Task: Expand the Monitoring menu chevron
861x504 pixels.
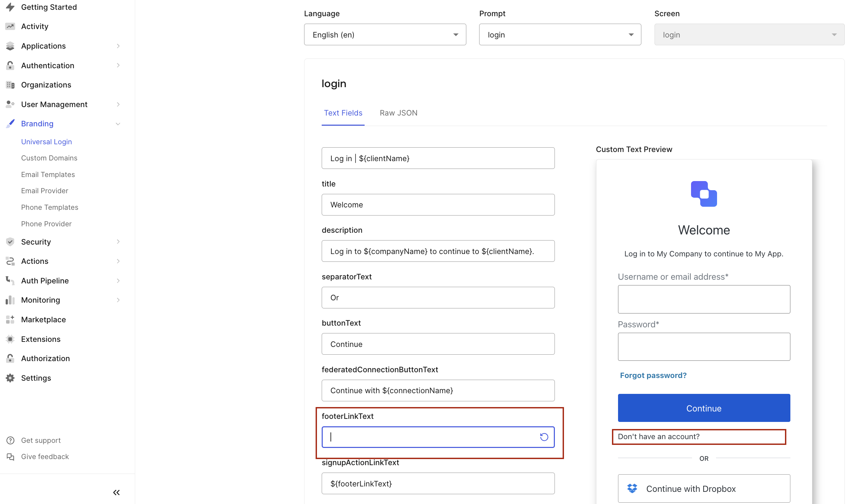Action: point(118,300)
